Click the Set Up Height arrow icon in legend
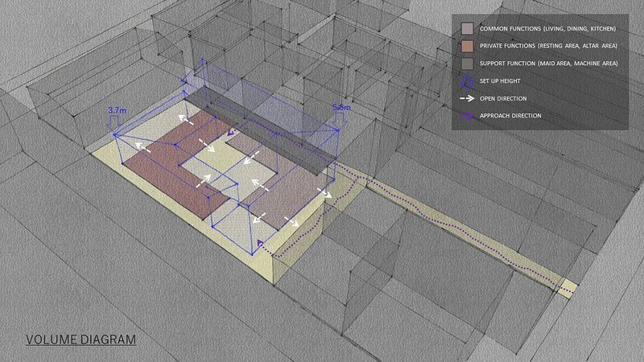This screenshot has width=644, height=362. point(466,80)
